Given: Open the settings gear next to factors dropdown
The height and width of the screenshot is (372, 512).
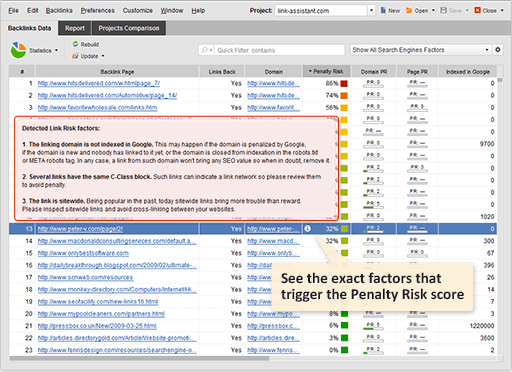Looking at the screenshot, I should click(x=498, y=50).
